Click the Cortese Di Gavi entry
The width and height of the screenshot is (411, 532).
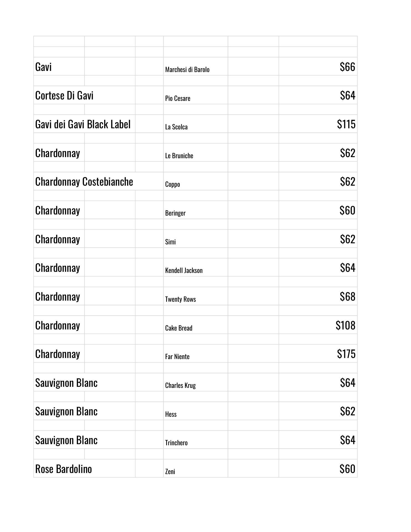(x=64, y=96)
